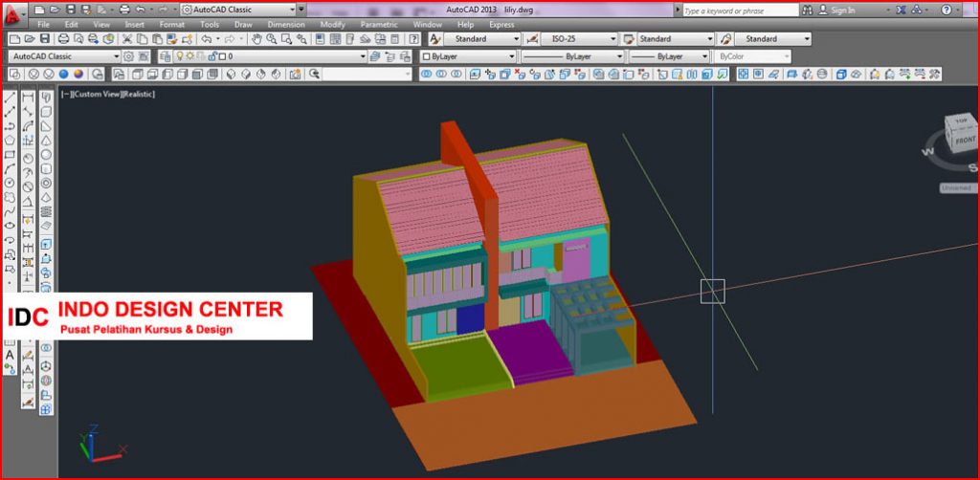Select the Multiline Text tool
This screenshot has width=980, height=480.
pyautogui.click(x=10, y=355)
